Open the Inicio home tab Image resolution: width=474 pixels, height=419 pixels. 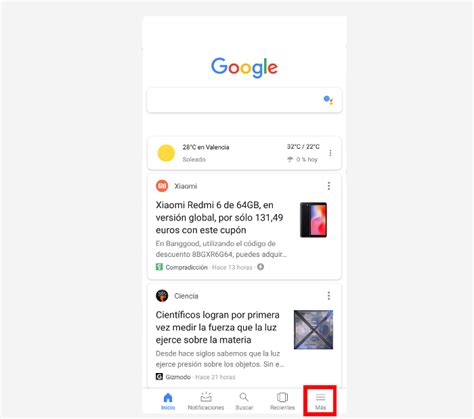[x=168, y=401]
